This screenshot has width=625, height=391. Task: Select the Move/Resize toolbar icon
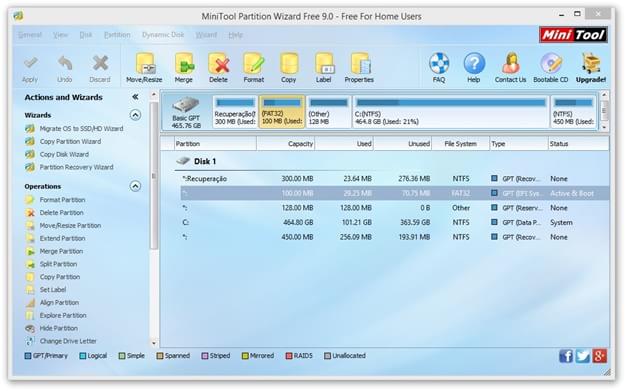(x=144, y=64)
